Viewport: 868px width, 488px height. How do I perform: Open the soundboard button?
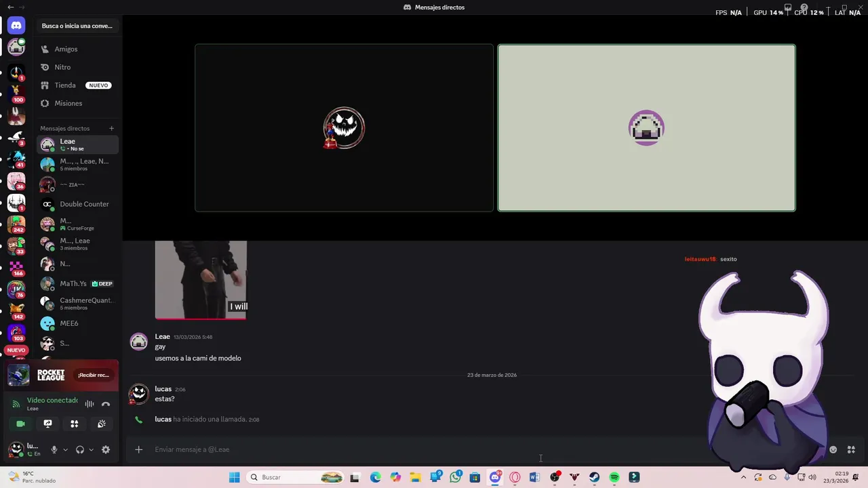[x=102, y=424]
